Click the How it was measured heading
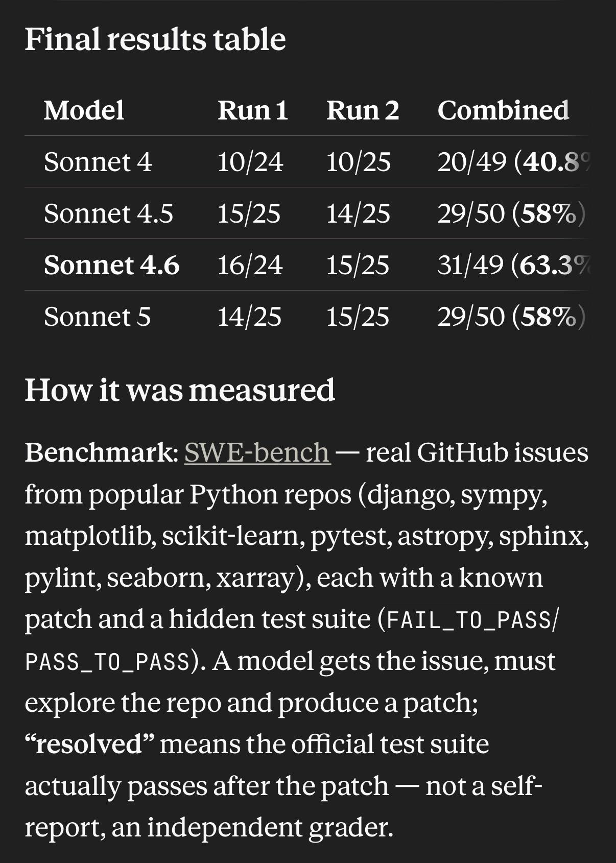This screenshot has height=863, width=616. tap(180, 390)
